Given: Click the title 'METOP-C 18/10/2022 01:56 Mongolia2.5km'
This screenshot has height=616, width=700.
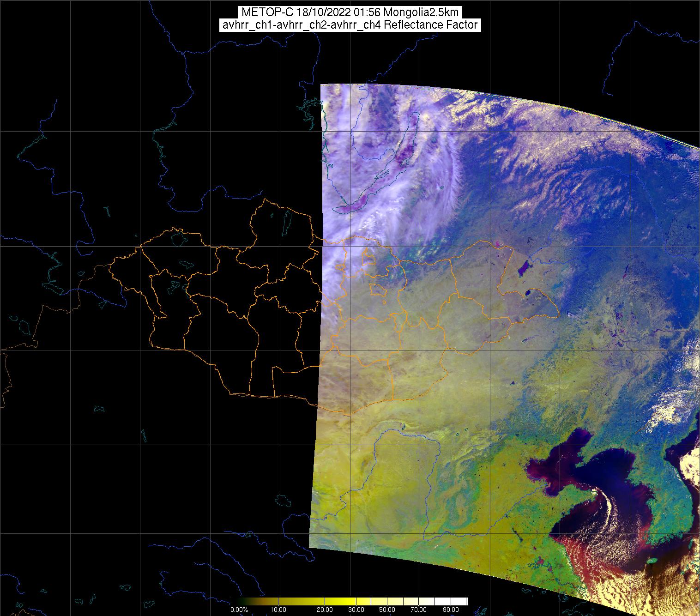Looking at the screenshot, I should pos(350,12).
